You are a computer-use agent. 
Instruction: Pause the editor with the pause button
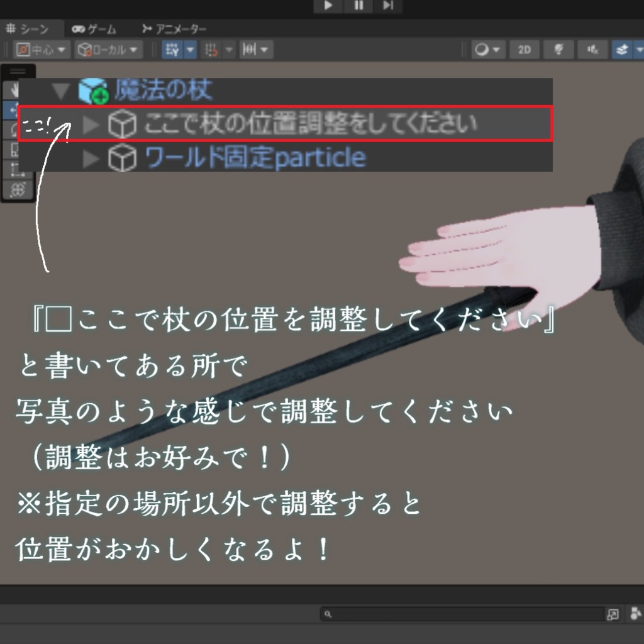358,6
